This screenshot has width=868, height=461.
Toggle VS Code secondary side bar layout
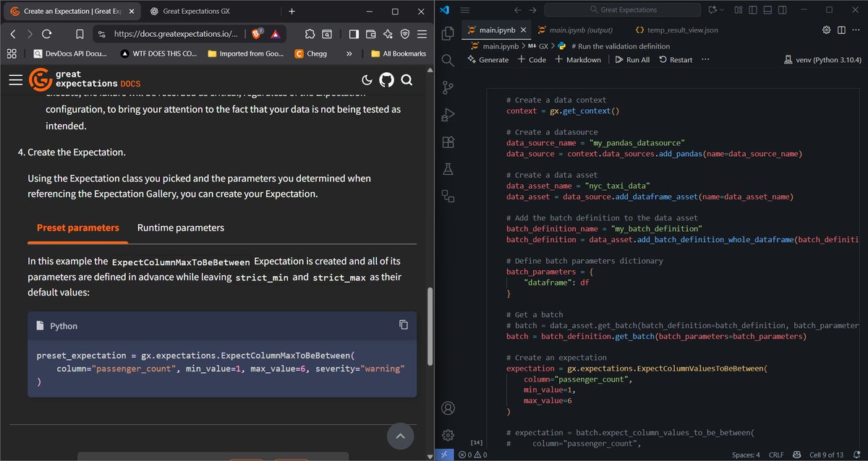point(782,10)
